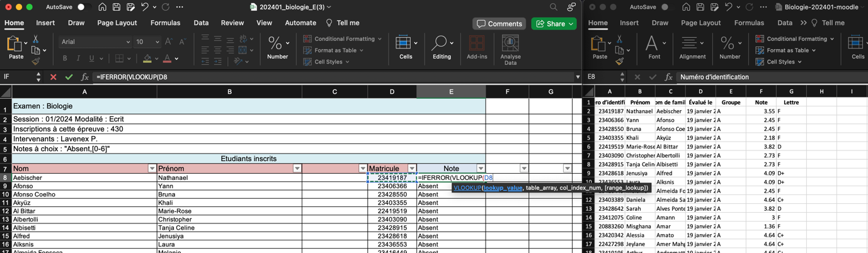Image resolution: width=868 pixels, height=253 pixels.
Task: Toggle Bold formatting in left window
Action: tap(65, 59)
